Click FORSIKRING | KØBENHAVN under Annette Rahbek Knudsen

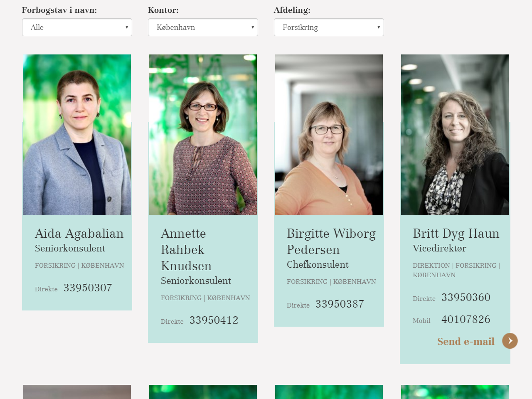205,298
